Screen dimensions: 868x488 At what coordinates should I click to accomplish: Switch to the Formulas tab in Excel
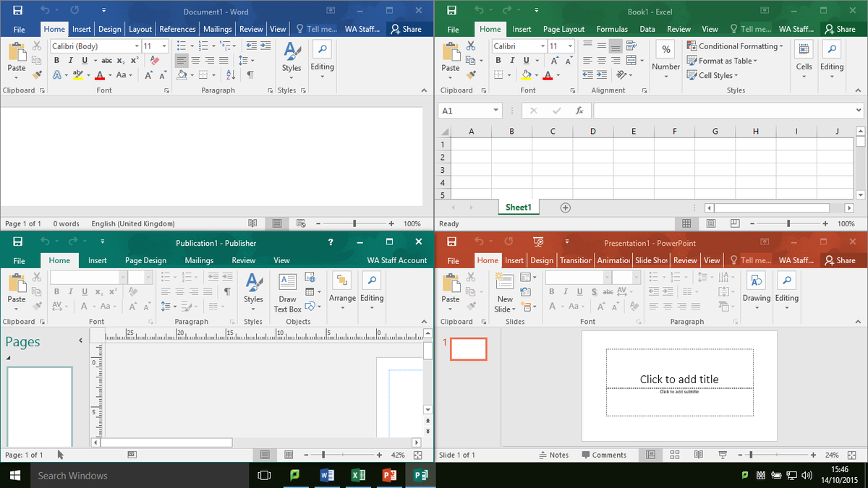(612, 29)
